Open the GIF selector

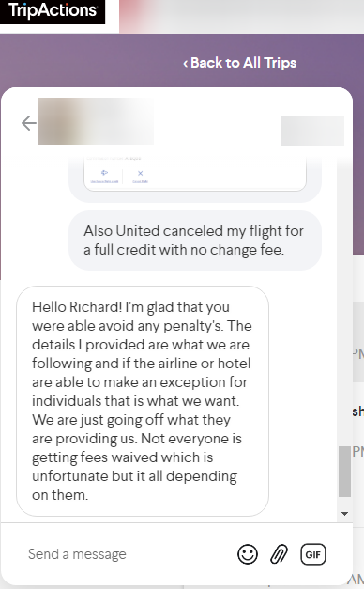[x=313, y=554]
